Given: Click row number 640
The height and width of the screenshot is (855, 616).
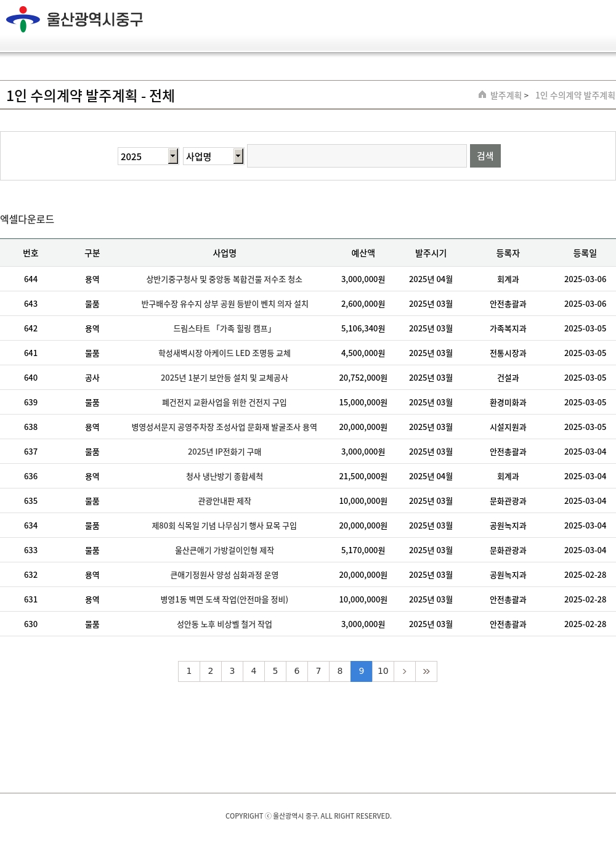Looking at the screenshot, I should tap(31, 378).
